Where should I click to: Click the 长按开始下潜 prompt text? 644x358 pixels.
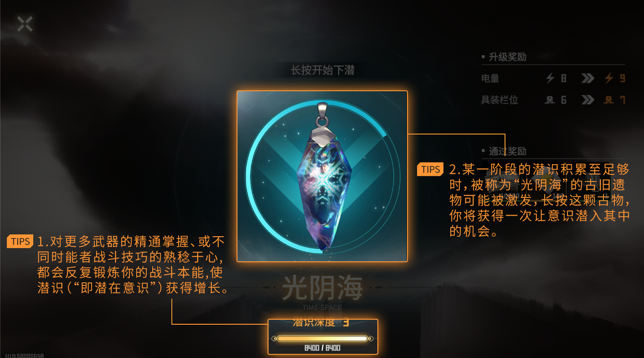pyautogui.click(x=323, y=70)
